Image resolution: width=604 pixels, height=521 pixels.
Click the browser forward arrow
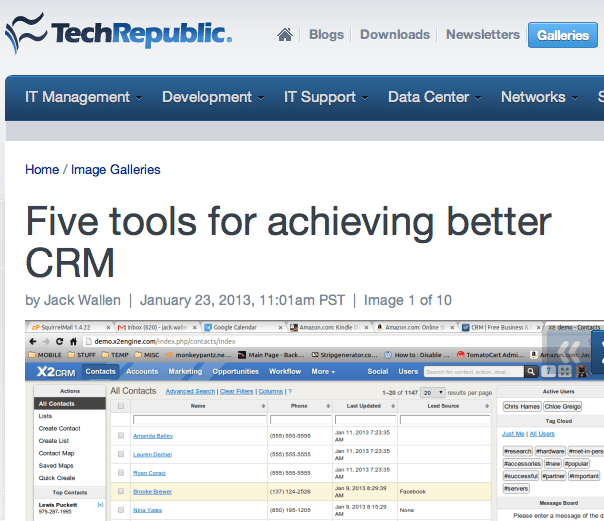[x=46, y=341]
